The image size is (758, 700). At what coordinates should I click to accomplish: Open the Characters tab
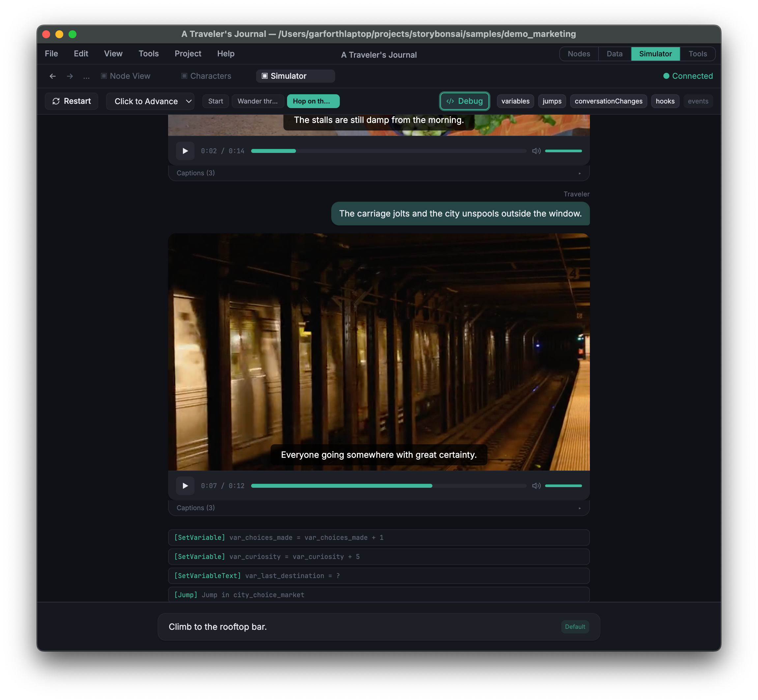(x=206, y=76)
